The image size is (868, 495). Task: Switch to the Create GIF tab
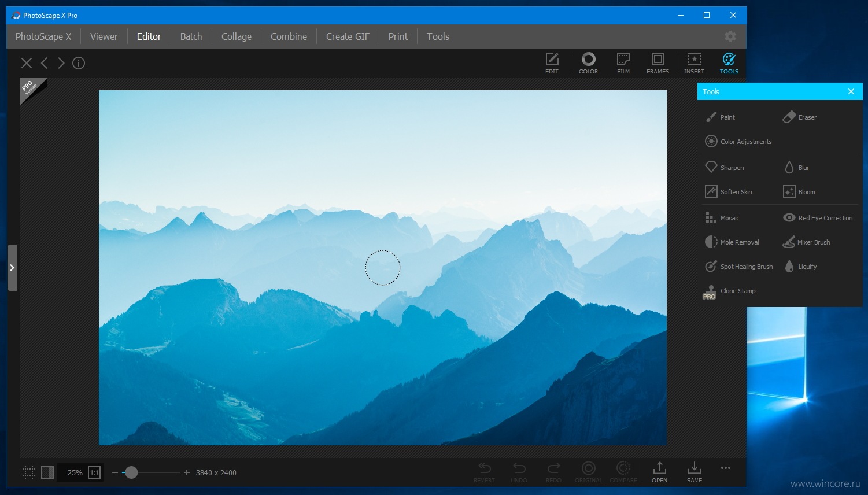click(348, 36)
